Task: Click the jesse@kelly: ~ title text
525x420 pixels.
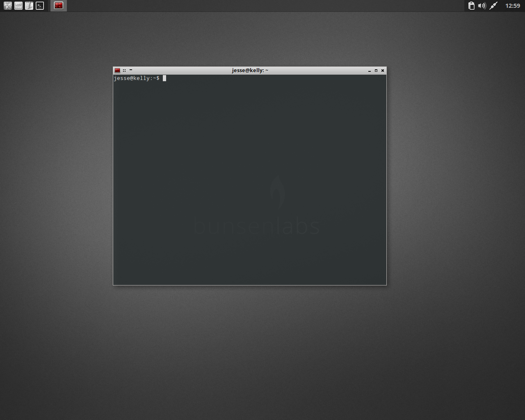Action: tap(250, 71)
